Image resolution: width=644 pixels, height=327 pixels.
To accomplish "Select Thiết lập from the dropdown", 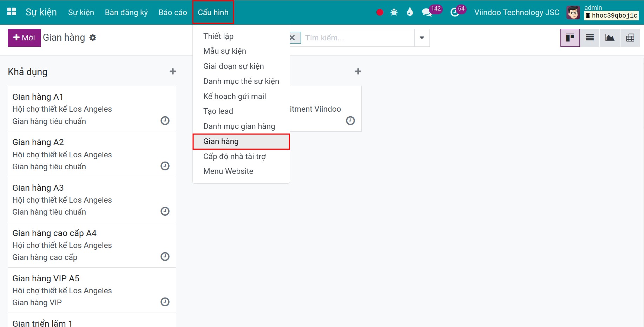I will (241, 36).
